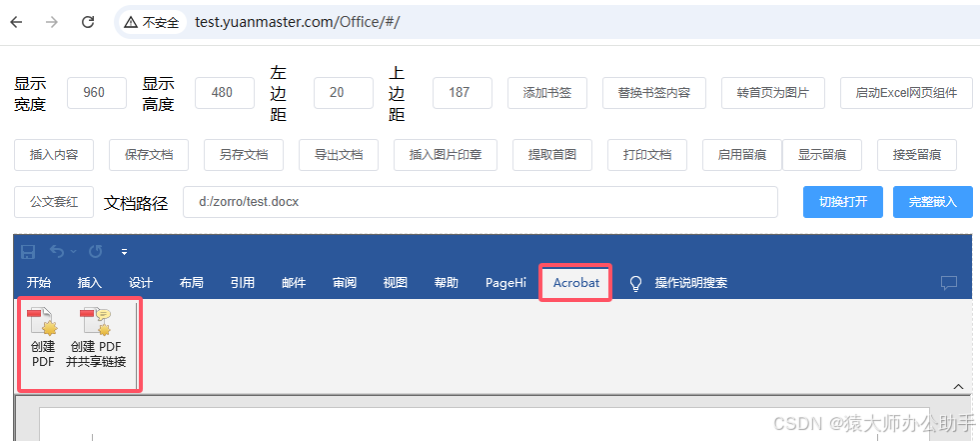Click the 导出文档 button
Image resolution: width=980 pixels, height=441 pixels.
click(x=339, y=155)
